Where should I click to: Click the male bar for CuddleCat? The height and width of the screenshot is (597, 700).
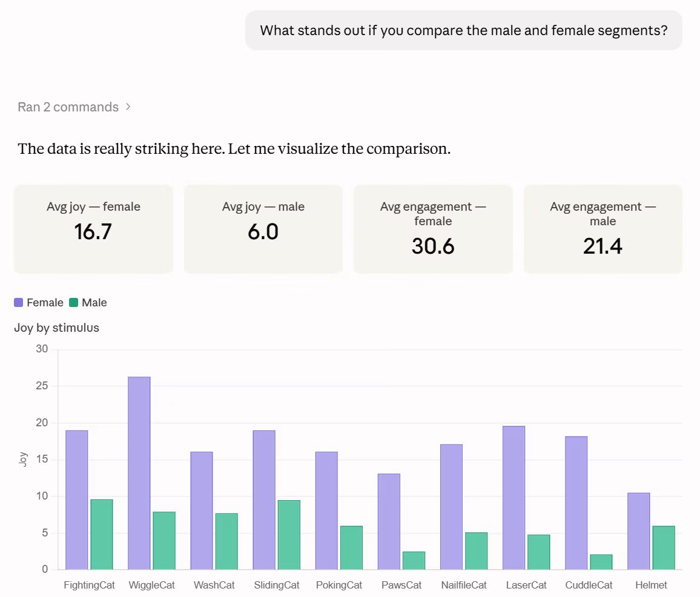click(x=601, y=562)
